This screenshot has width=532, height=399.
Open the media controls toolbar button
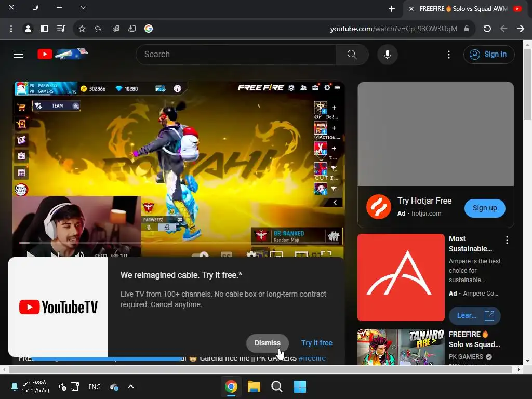click(x=61, y=29)
